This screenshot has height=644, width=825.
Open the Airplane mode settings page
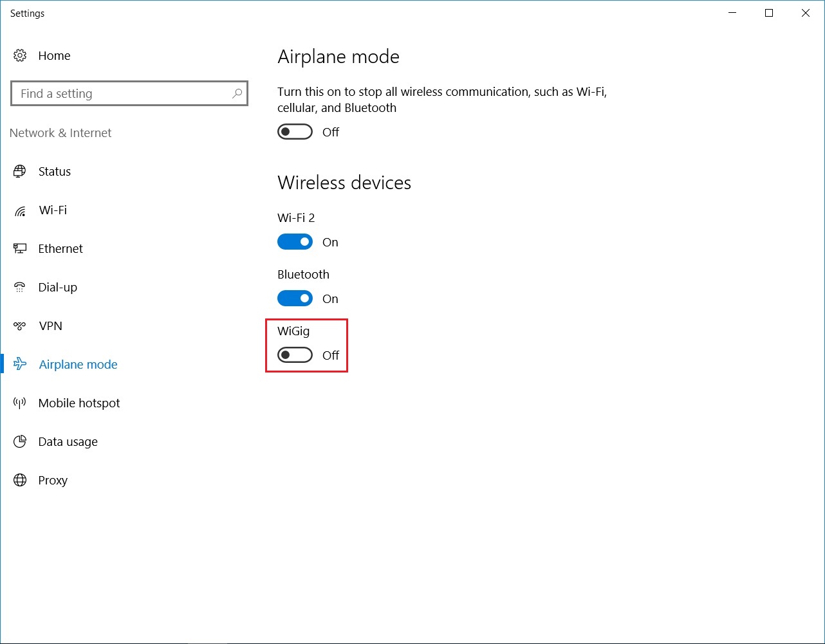point(78,364)
